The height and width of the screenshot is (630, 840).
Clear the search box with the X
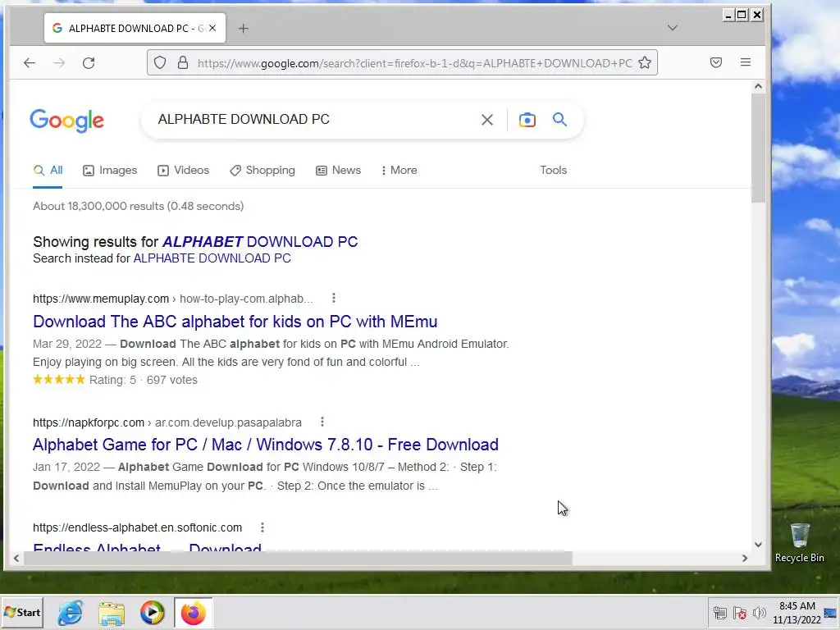pyautogui.click(x=487, y=120)
